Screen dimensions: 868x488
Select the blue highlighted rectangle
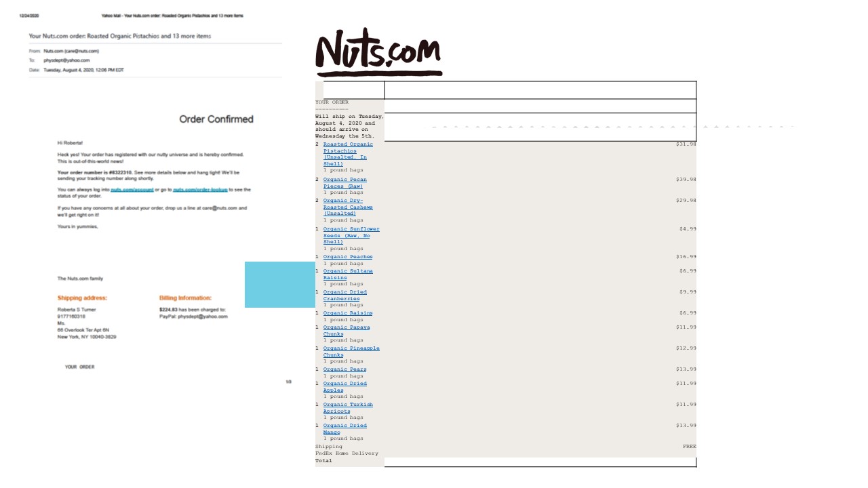(279, 285)
